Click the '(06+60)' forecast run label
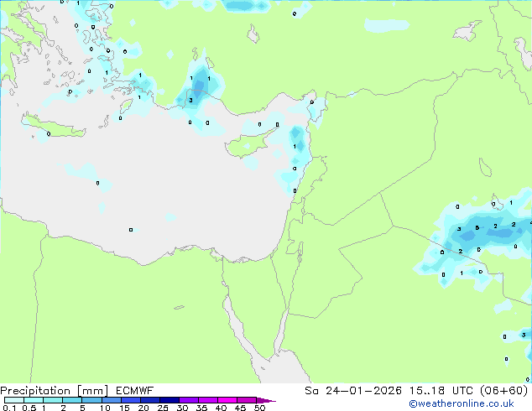The height and width of the screenshot is (411, 532). tap(504, 391)
